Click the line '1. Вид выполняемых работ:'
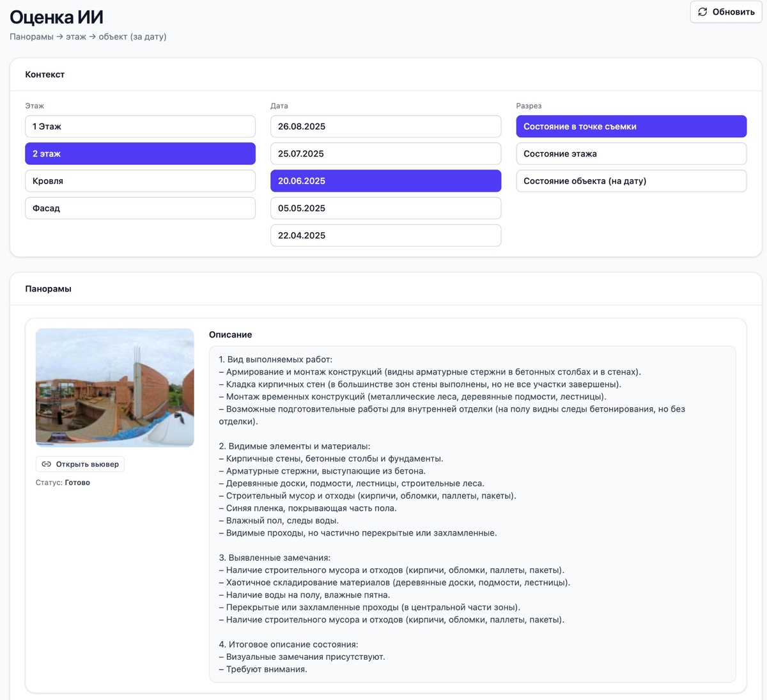This screenshot has height=700, width=767. click(x=275, y=359)
